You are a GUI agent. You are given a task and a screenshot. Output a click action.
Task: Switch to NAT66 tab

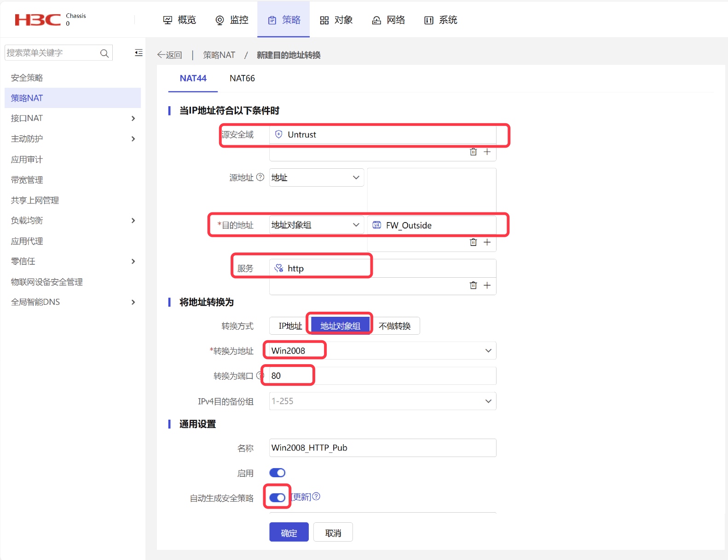242,78
